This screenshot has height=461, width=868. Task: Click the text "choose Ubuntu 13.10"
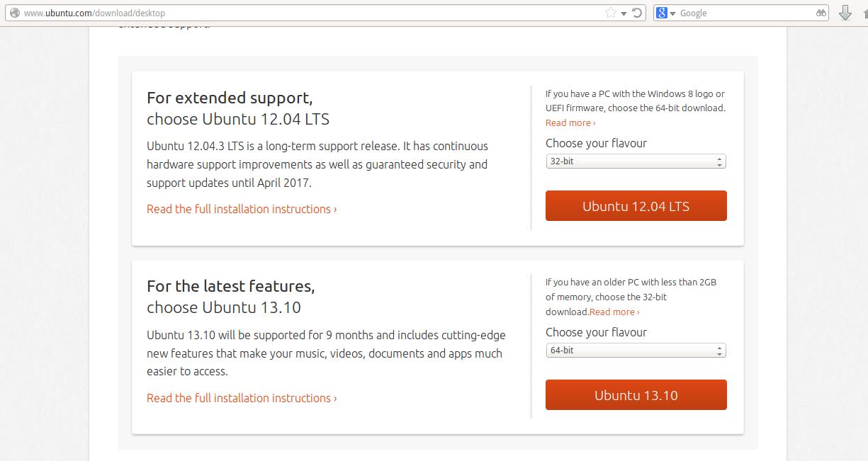tap(224, 307)
